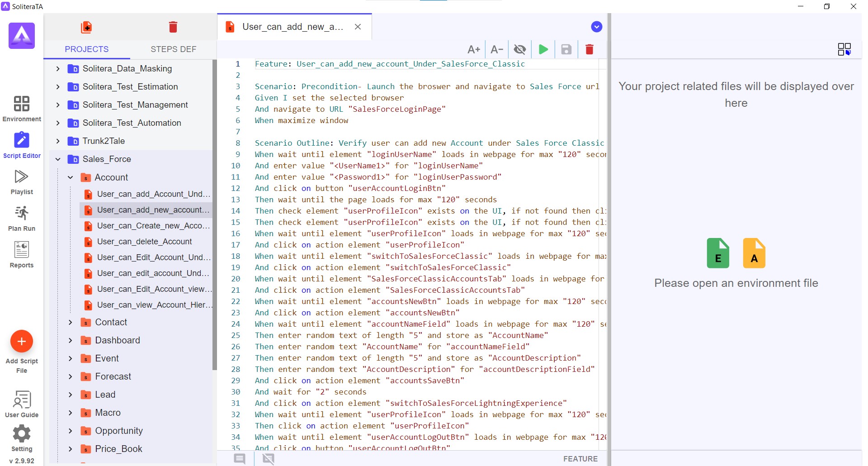Open the Setting gear
This screenshot has width=868, height=466.
point(22,438)
